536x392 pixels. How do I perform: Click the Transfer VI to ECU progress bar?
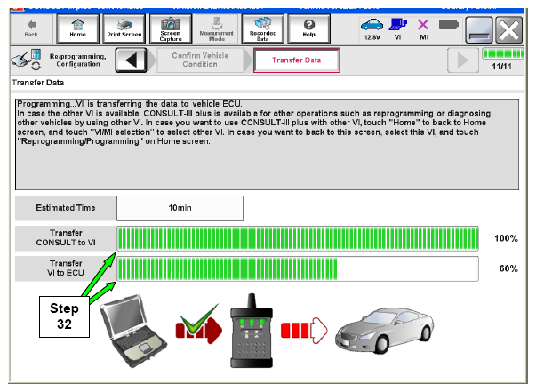pos(297,268)
